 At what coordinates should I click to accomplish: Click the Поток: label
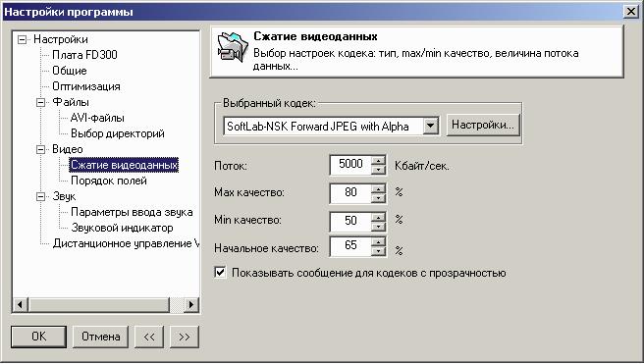[231, 166]
